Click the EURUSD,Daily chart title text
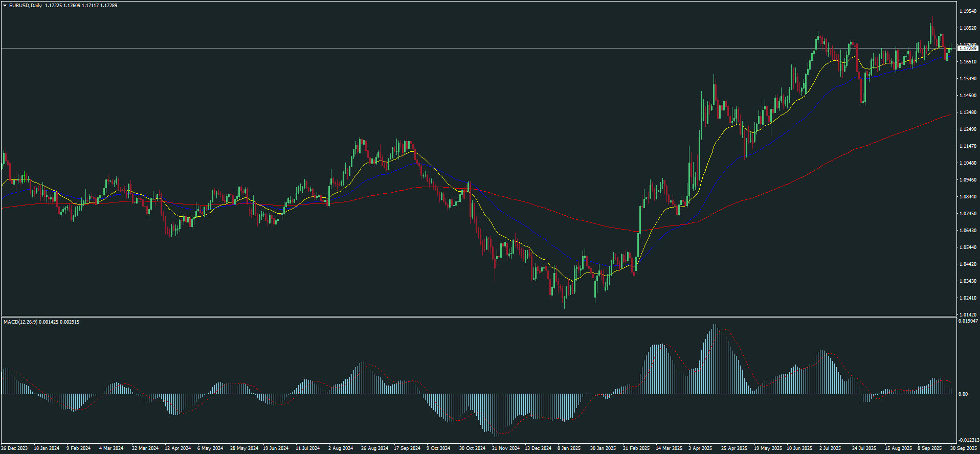 26,6
